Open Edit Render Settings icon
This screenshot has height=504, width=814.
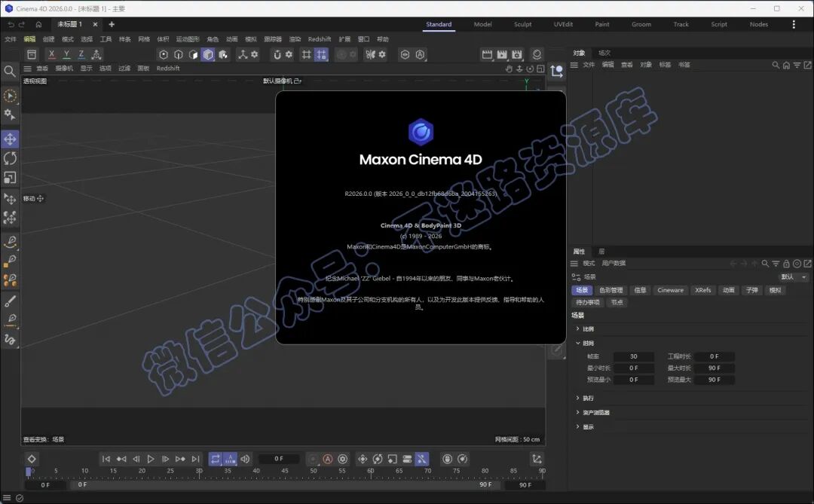(516, 54)
